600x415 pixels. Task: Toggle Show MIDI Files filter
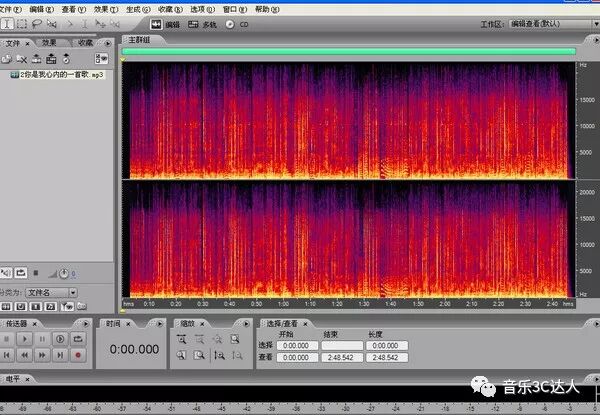(51, 306)
